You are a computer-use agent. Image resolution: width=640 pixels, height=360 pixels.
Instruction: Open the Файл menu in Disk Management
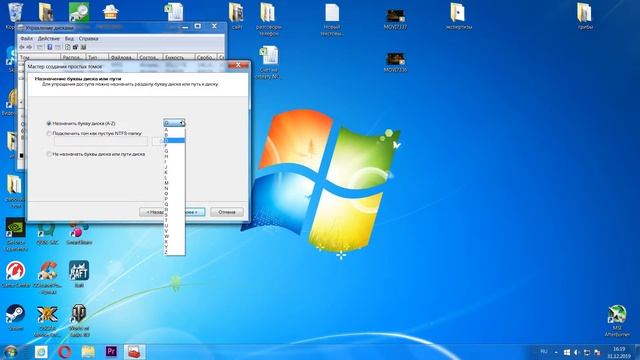[x=27, y=38]
